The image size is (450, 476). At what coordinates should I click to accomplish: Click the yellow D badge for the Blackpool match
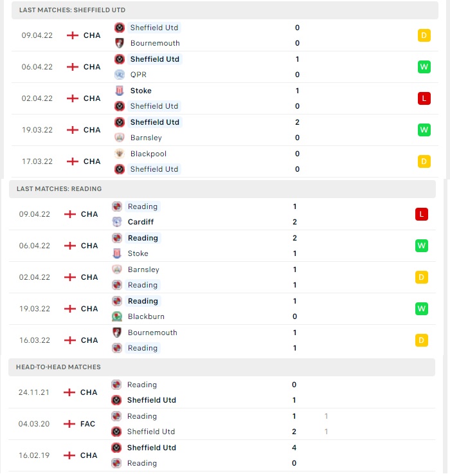pos(424,161)
